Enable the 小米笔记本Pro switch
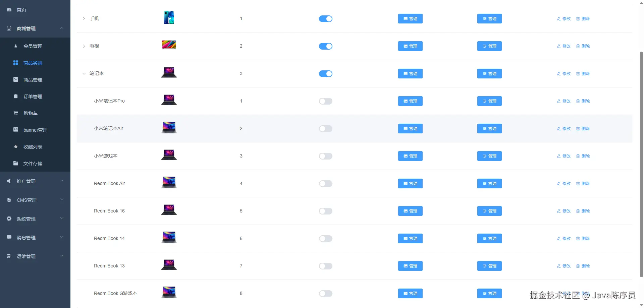This screenshot has height=308, width=644. (x=325, y=101)
